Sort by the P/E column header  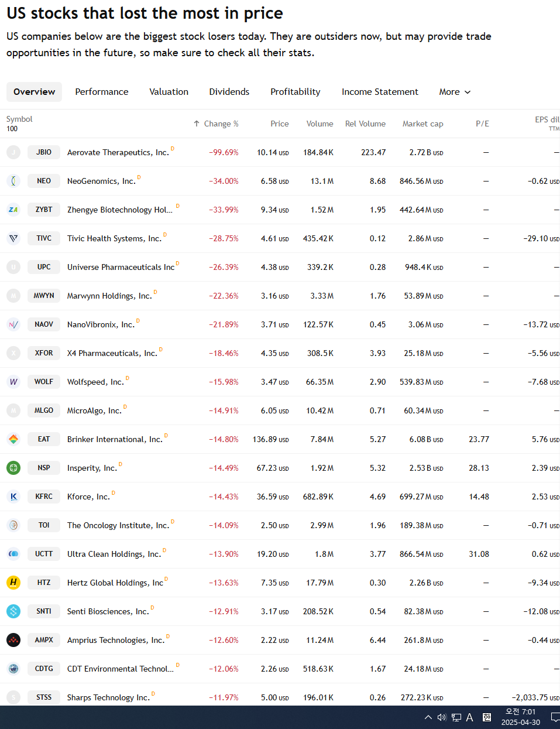coord(482,124)
